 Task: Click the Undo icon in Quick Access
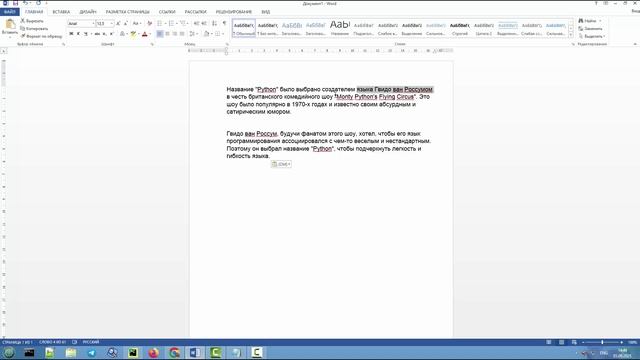tap(25, 3)
